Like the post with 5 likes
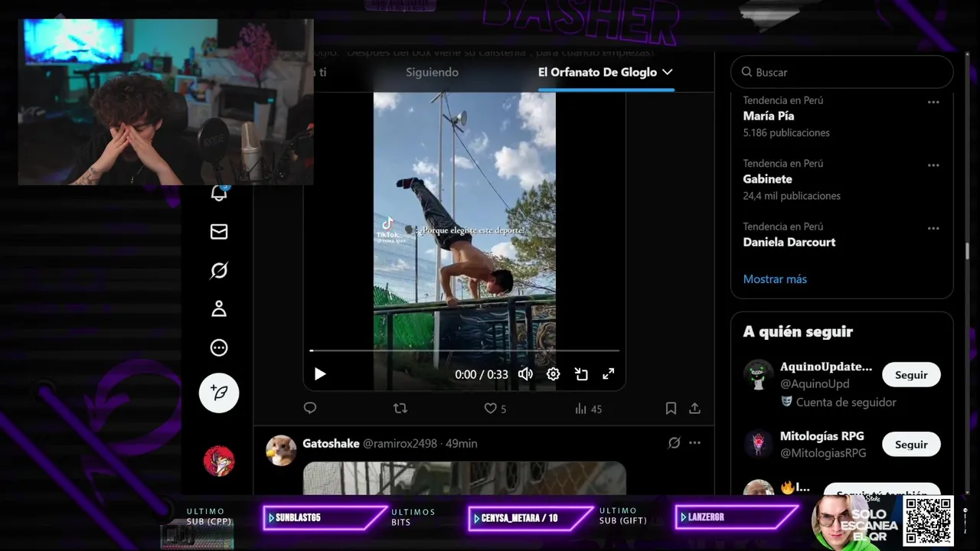 point(495,409)
